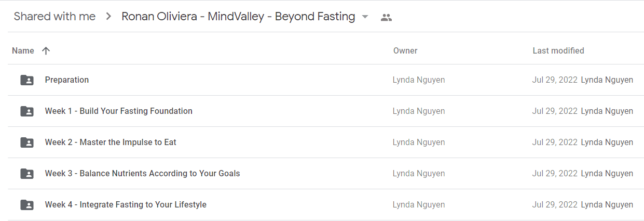Open dropdown arrow beside Beyond Fasting title
This screenshot has height=221, width=644.
click(365, 17)
